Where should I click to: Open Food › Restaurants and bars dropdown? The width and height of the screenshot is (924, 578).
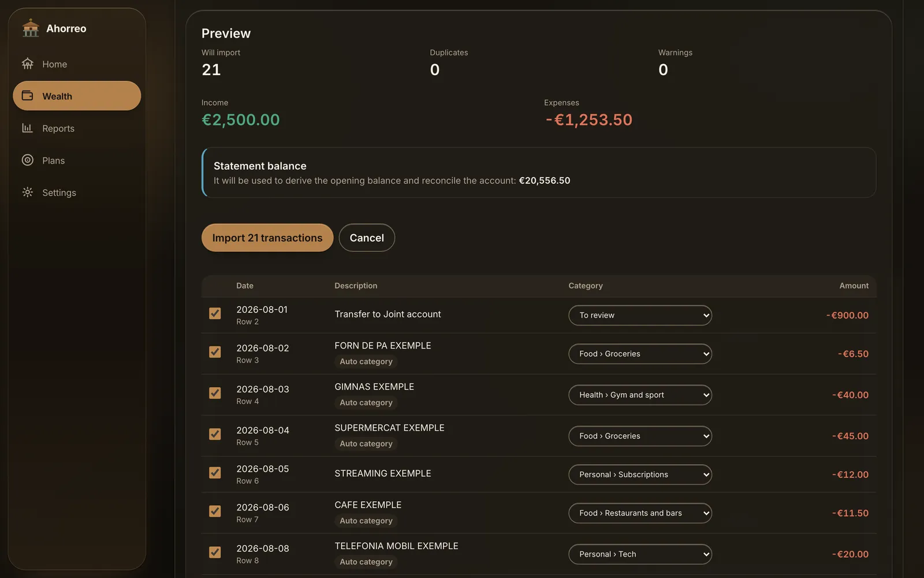click(640, 513)
